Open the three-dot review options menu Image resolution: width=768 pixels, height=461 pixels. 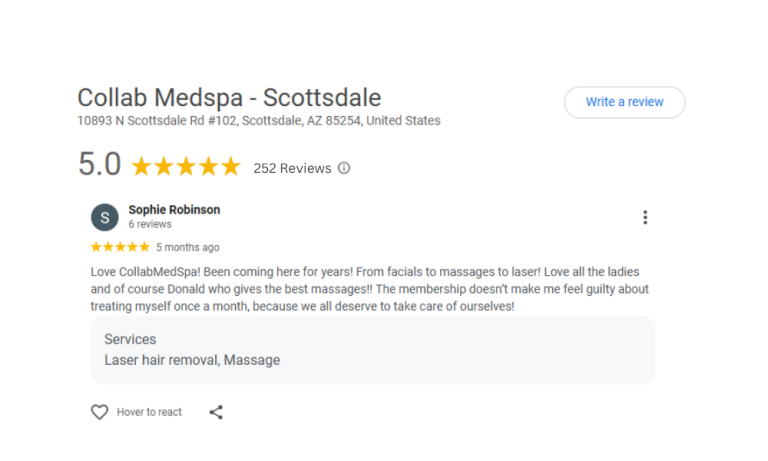pyautogui.click(x=645, y=217)
